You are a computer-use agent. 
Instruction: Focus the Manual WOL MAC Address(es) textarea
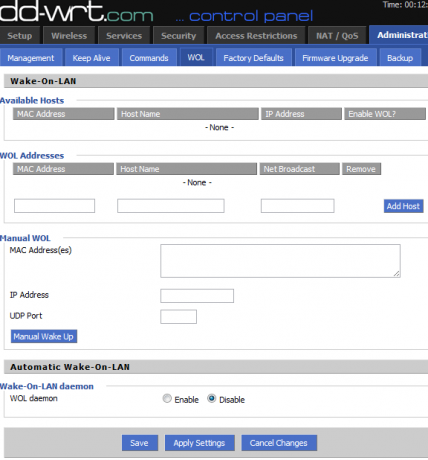pos(280,261)
